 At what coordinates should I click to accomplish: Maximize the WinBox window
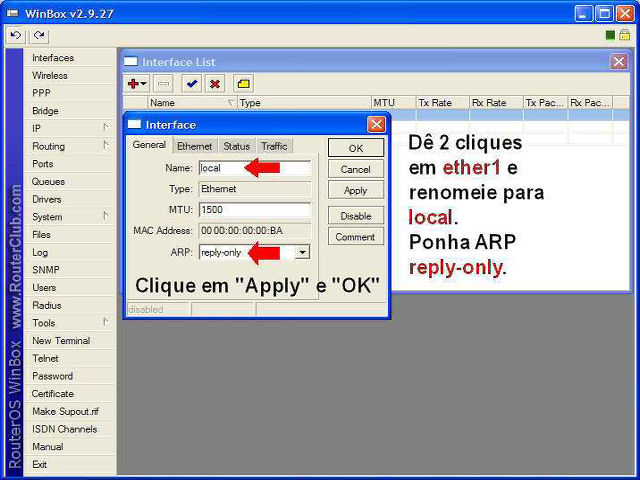pos(604,13)
